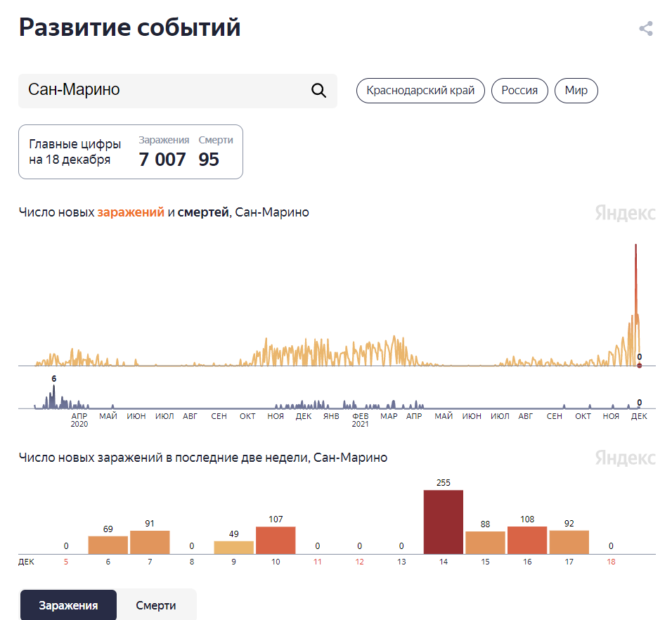Image resolution: width=672 pixels, height=620 pixels.
Task: Click the 49 bar for December 9
Action: coord(233,548)
